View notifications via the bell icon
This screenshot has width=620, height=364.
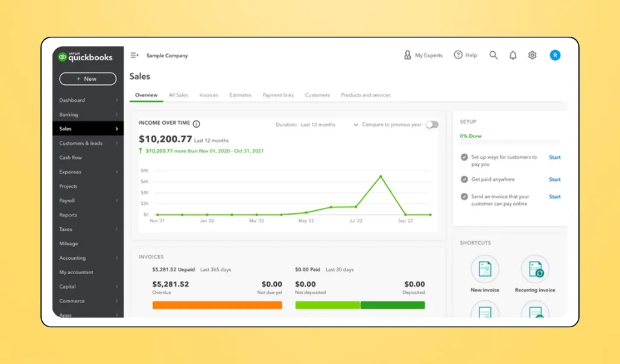coord(513,55)
